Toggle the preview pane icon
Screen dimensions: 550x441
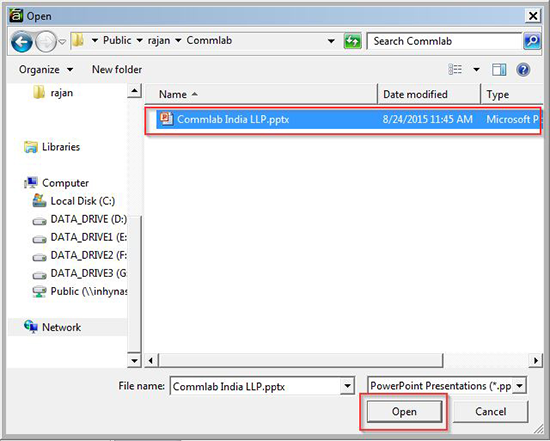coord(499,69)
